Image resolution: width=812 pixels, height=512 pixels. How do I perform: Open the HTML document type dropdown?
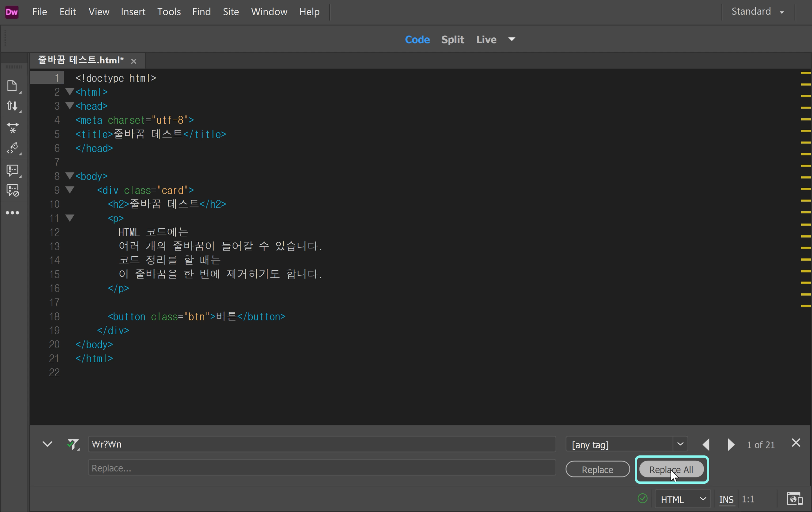click(x=683, y=499)
